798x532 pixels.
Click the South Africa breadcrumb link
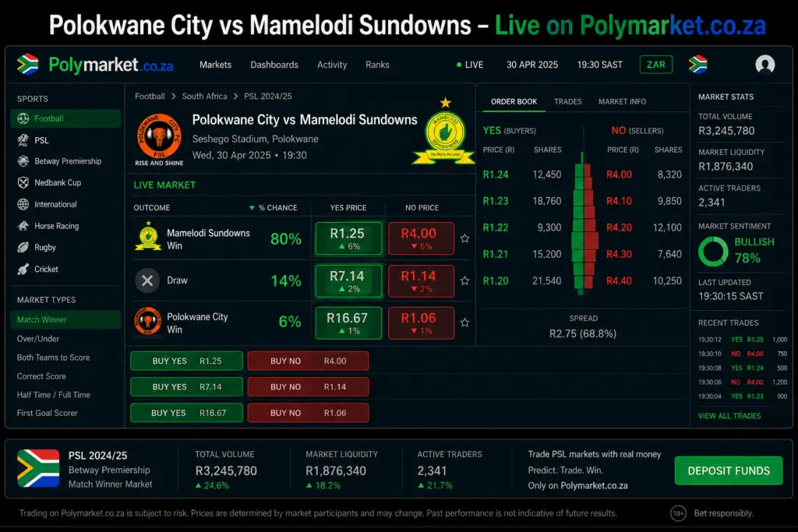click(204, 96)
